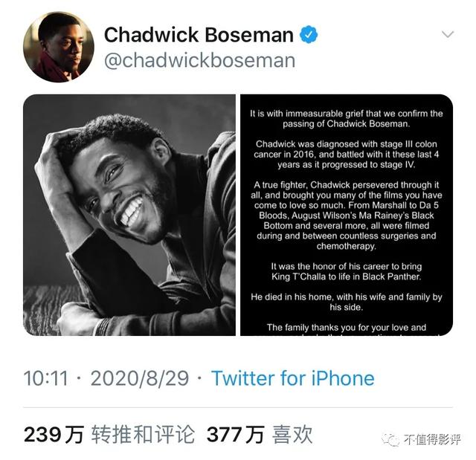This screenshot has height=460, width=476.
Task: Open the black statement text image
Action: coord(347,215)
